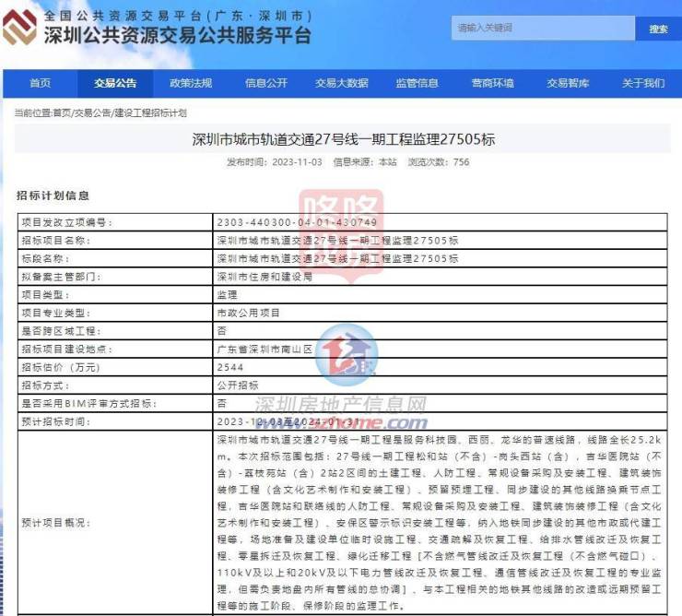This screenshot has height=616, width=682.
Task: Click the 交易公告 breadcrumb link
Action: (x=92, y=113)
